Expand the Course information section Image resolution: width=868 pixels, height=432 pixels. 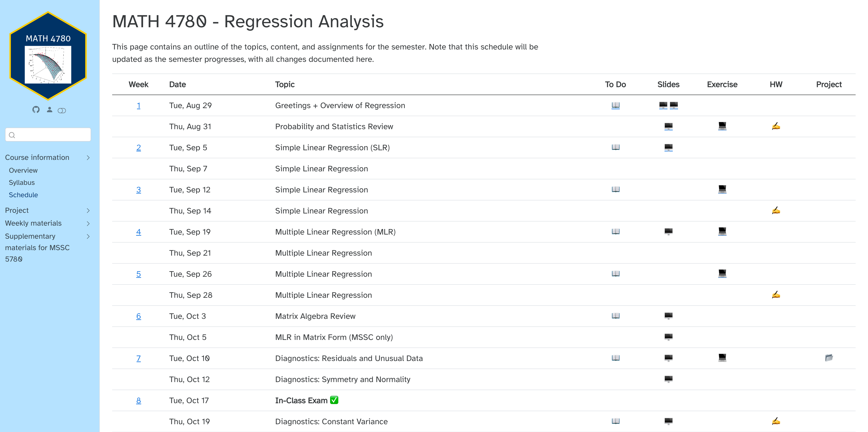88,158
